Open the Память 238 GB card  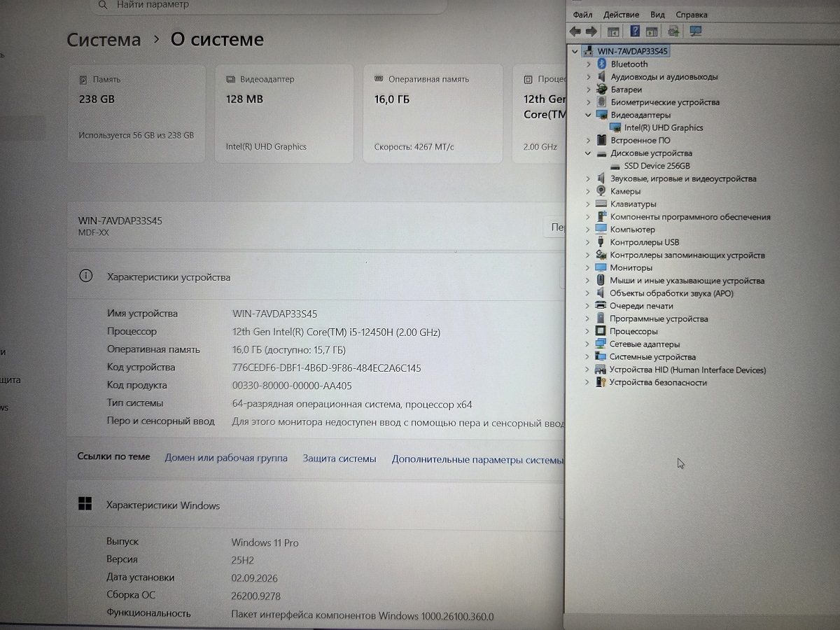pos(137,114)
